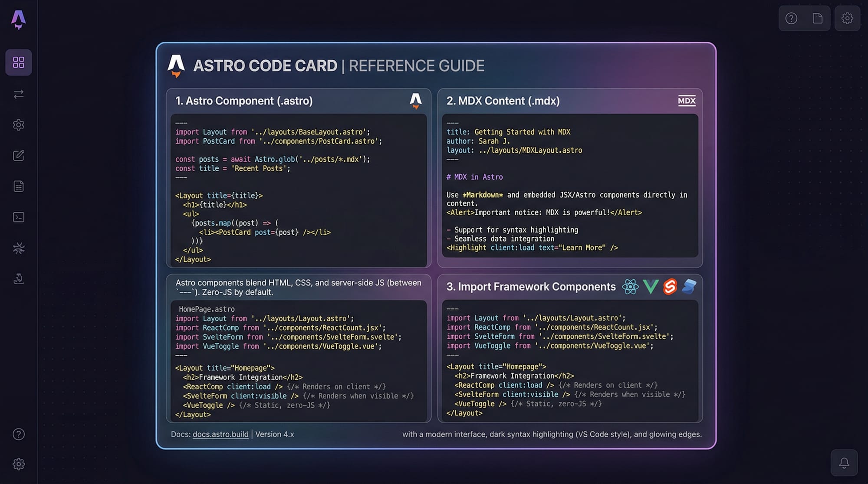Open the terminal console sidebar icon
868x484 pixels.
point(19,217)
